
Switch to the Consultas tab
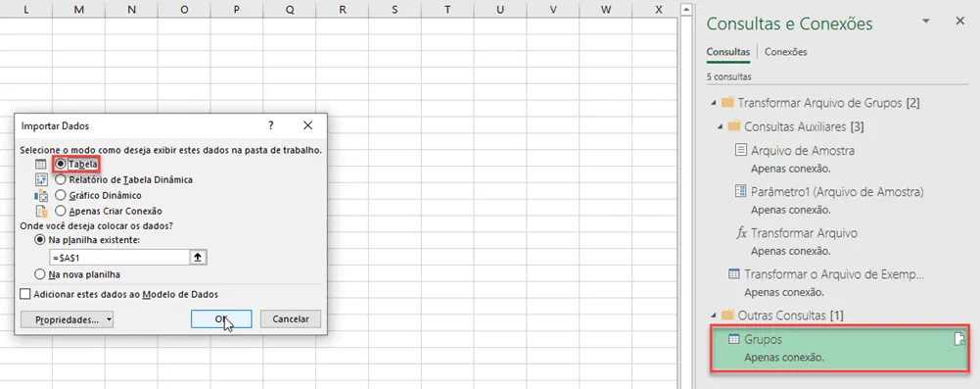pos(728,52)
